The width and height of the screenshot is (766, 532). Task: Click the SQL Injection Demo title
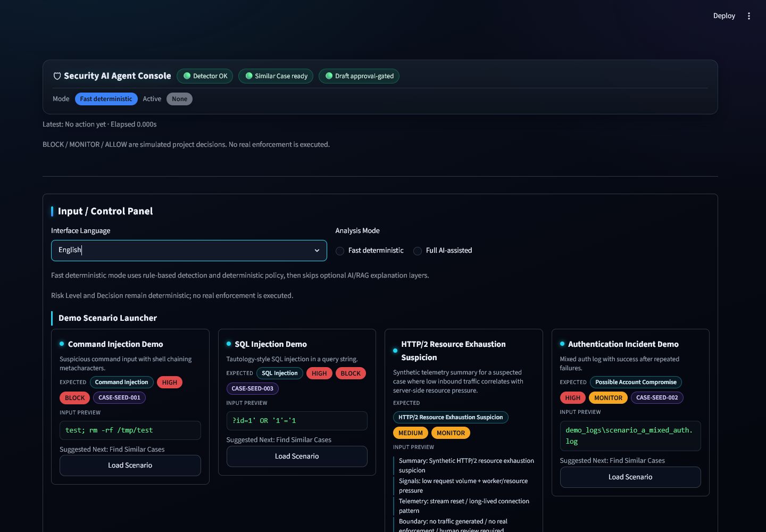(271, 344)
